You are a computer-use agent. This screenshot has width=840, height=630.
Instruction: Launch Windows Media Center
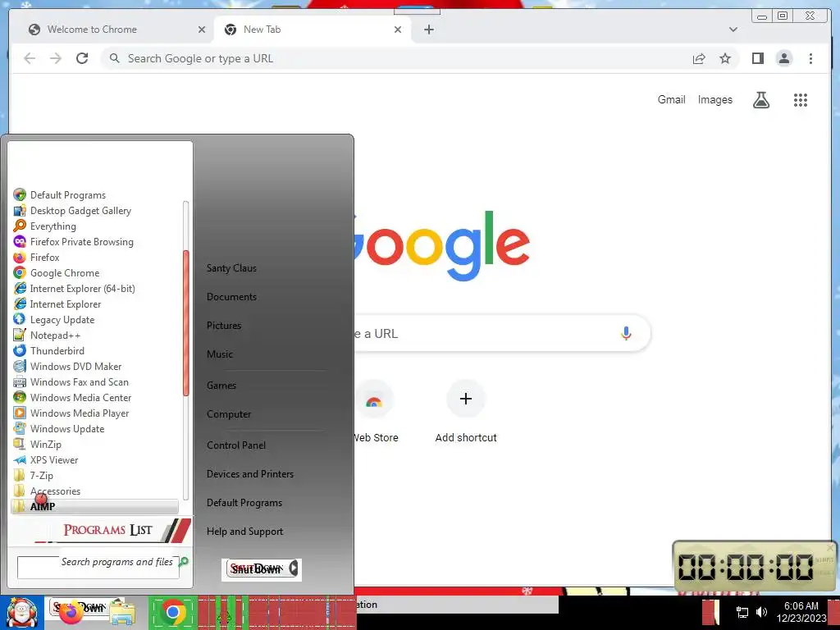pos(72,397)
